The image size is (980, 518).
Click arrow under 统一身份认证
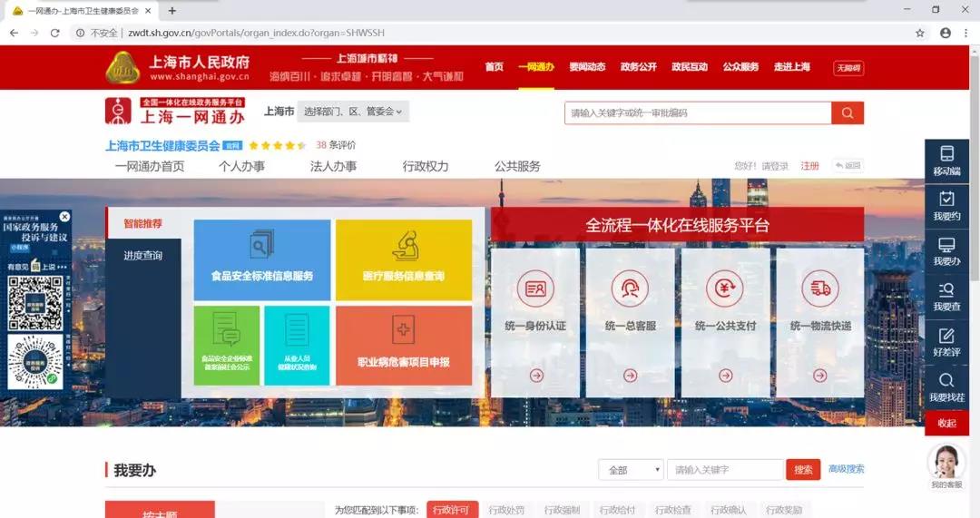pos(536,376)
